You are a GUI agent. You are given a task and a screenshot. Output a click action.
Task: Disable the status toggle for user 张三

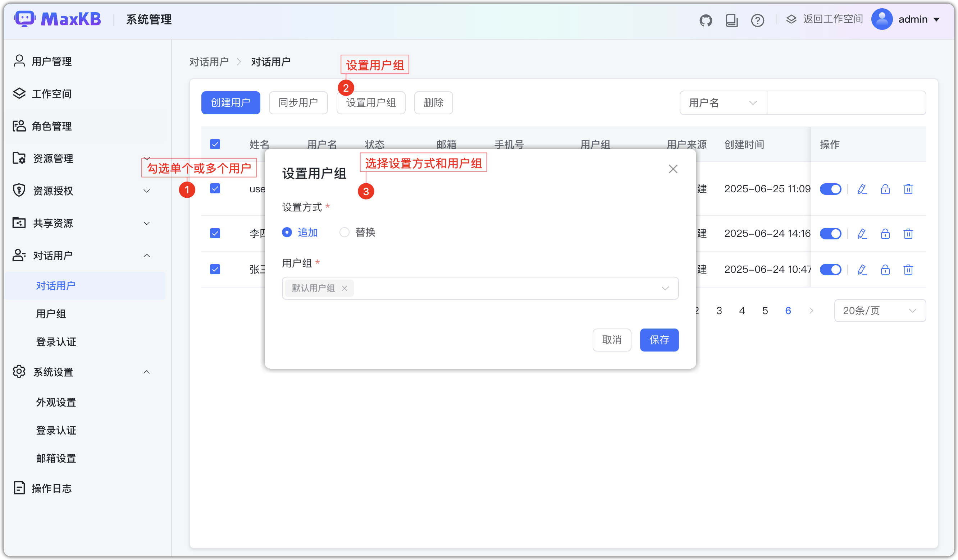(831, 269)
